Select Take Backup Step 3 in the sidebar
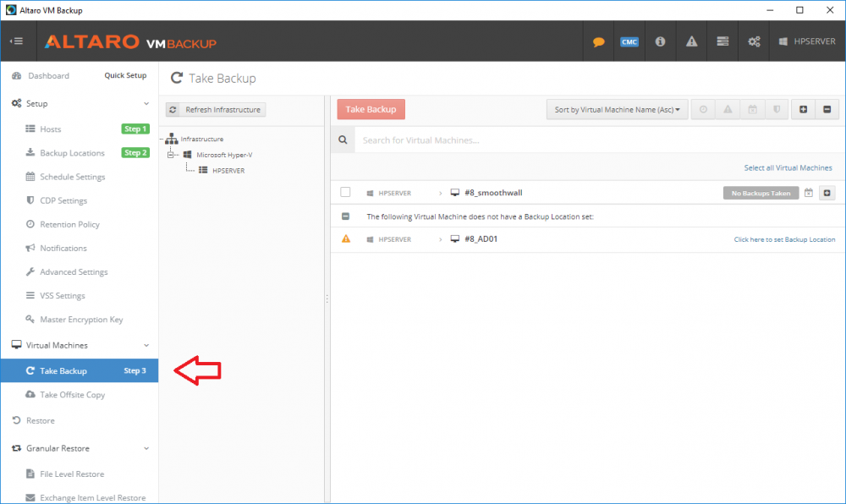846x504 pixels. click(80, 371)
